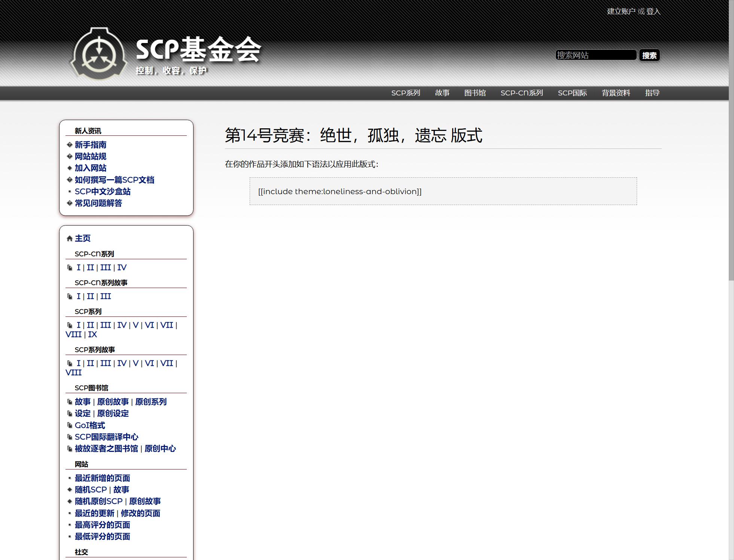Click the icon beside 随机SCP link
Viewport: 734px width, 560px height.
pyautogui.click(x=69, y=490)
